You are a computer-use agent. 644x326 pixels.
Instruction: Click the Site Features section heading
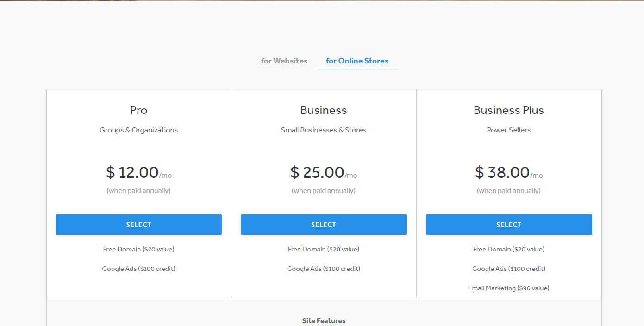point(323,320)
